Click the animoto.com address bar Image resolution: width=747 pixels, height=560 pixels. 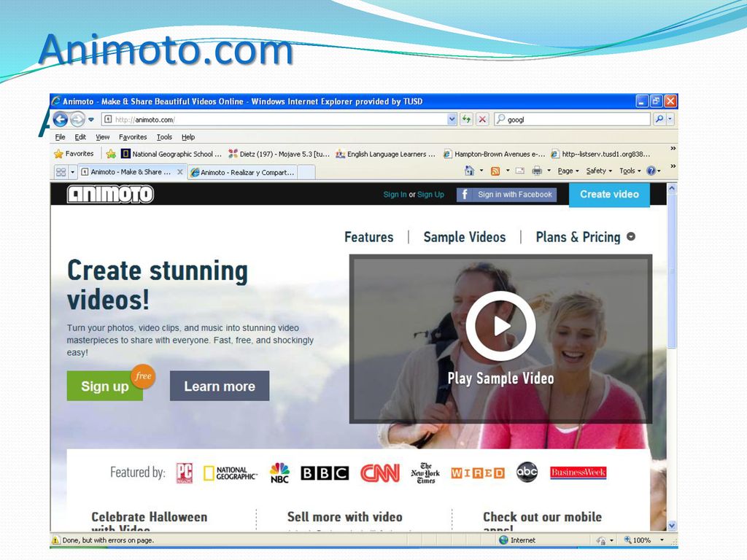click(275, 120)
